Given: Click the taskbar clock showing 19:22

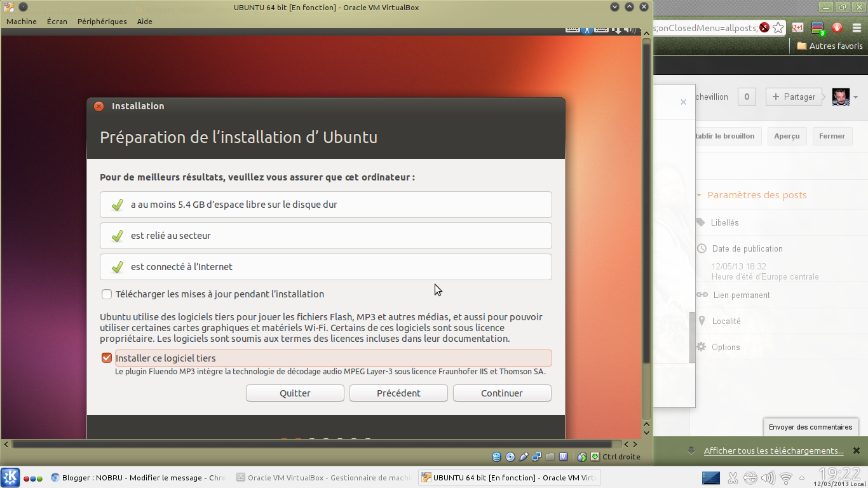Looking at the screenshot, I should (x=839, y=474).
